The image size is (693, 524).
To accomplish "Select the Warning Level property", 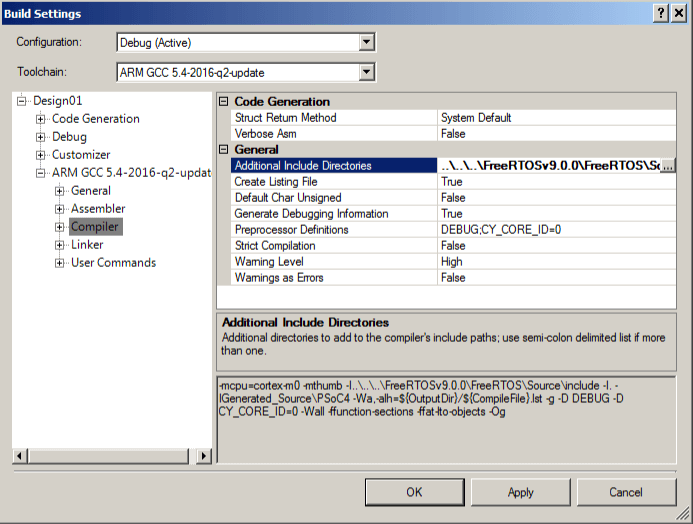I will pyautogui.click(x=334, y=262).
